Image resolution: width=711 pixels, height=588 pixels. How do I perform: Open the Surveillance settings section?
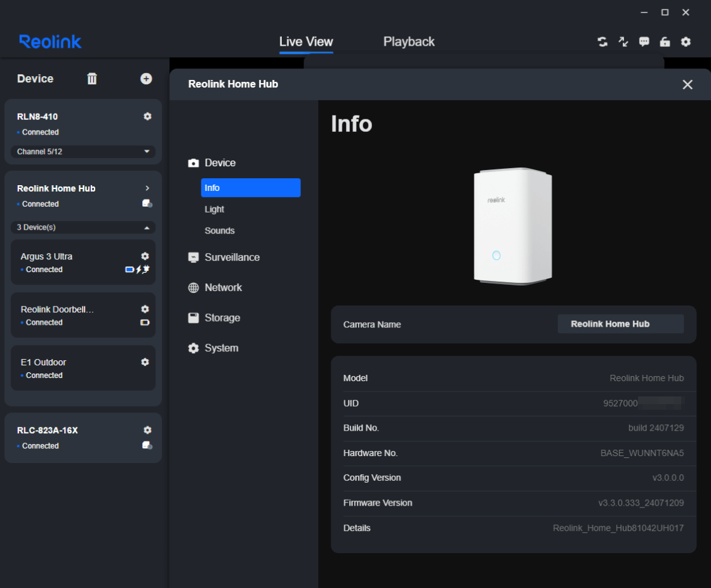pos(232,258)
